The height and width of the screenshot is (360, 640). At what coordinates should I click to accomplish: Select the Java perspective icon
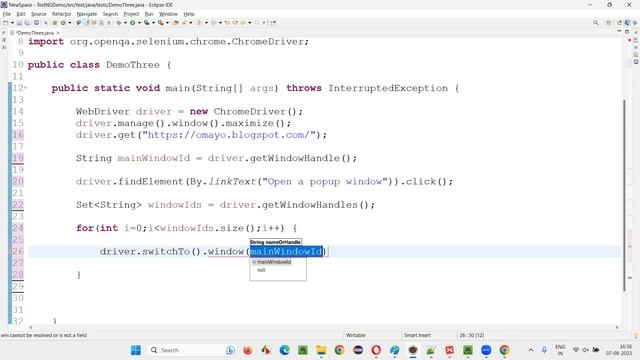[x=627, y=23]
